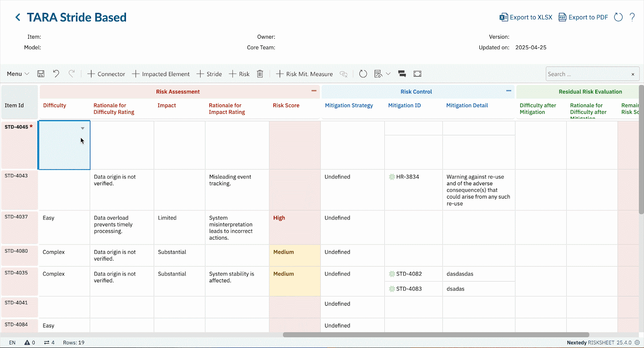The width and height of the screenshot is (644, 348).
Task: Click the Save icon in the toolbar
Action: pyautogui.click(x=41, y=74)
